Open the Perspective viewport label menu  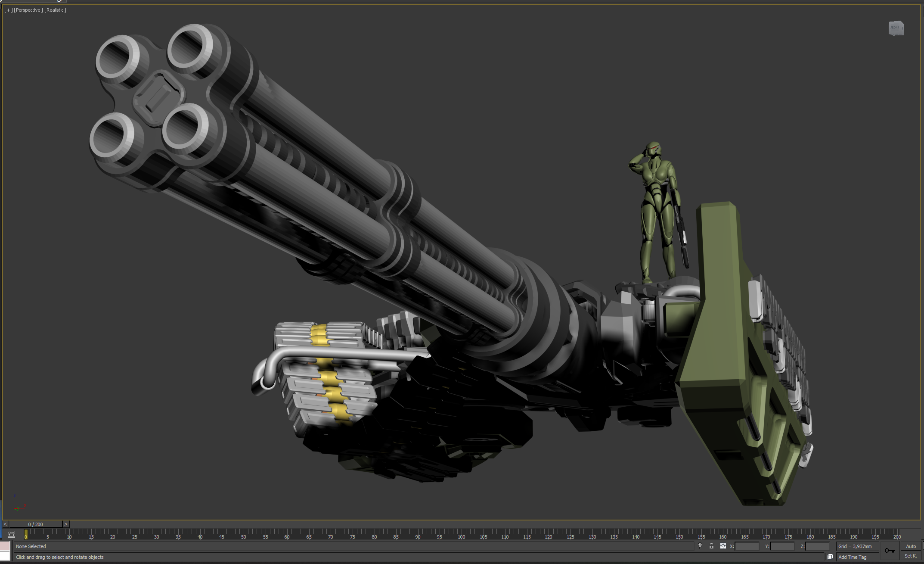point(28,10)
